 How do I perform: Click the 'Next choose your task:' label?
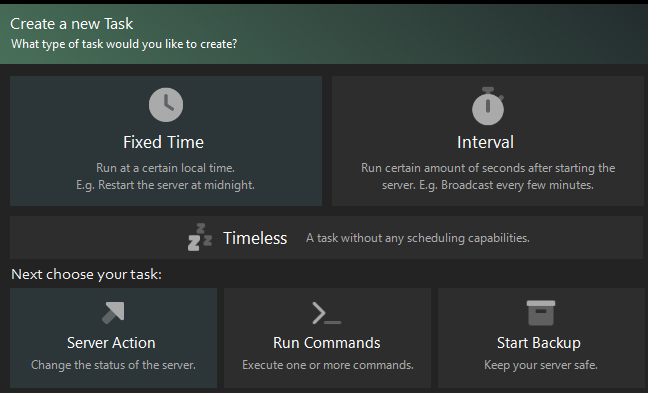(86, 274)
